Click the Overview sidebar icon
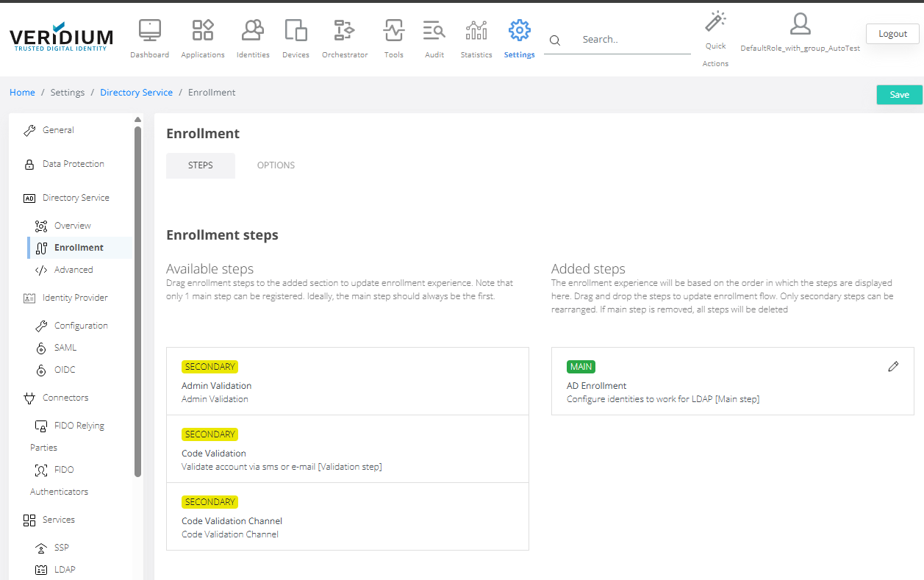Image resolution: width=924 pixels, height=580 pixels. tap(41, 226)
